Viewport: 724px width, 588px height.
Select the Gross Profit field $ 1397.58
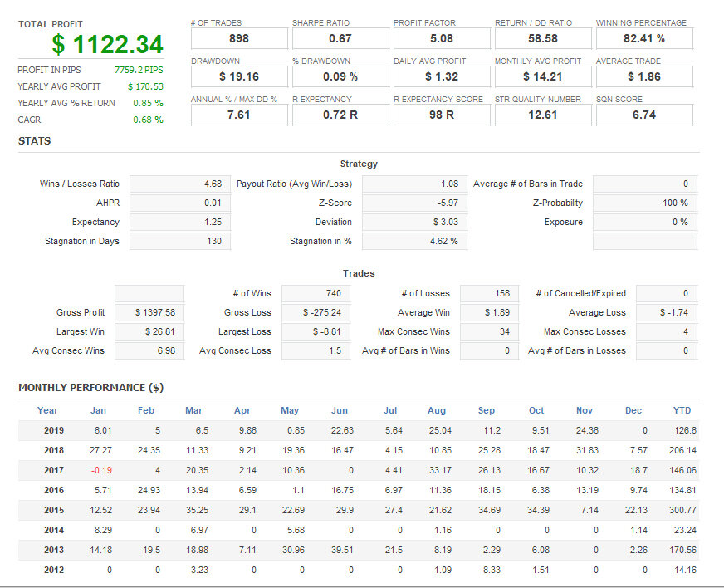tap(149, 313)
